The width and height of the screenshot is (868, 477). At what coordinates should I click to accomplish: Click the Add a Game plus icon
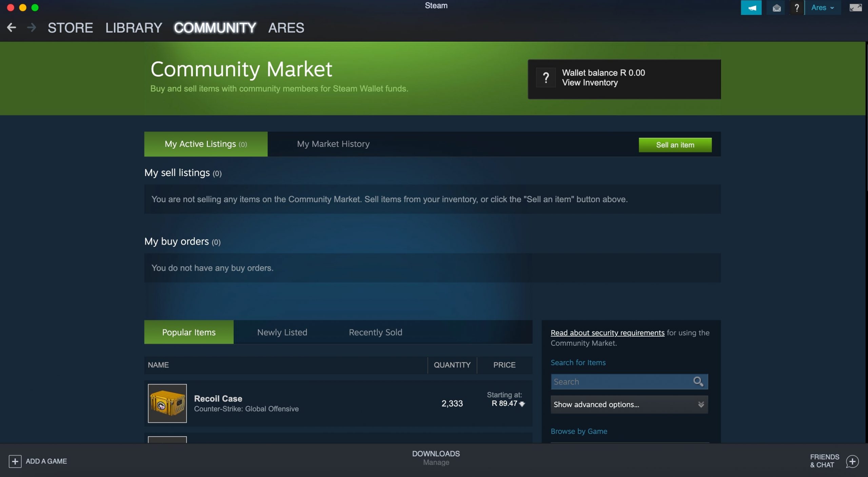click(x=15, y=461)
